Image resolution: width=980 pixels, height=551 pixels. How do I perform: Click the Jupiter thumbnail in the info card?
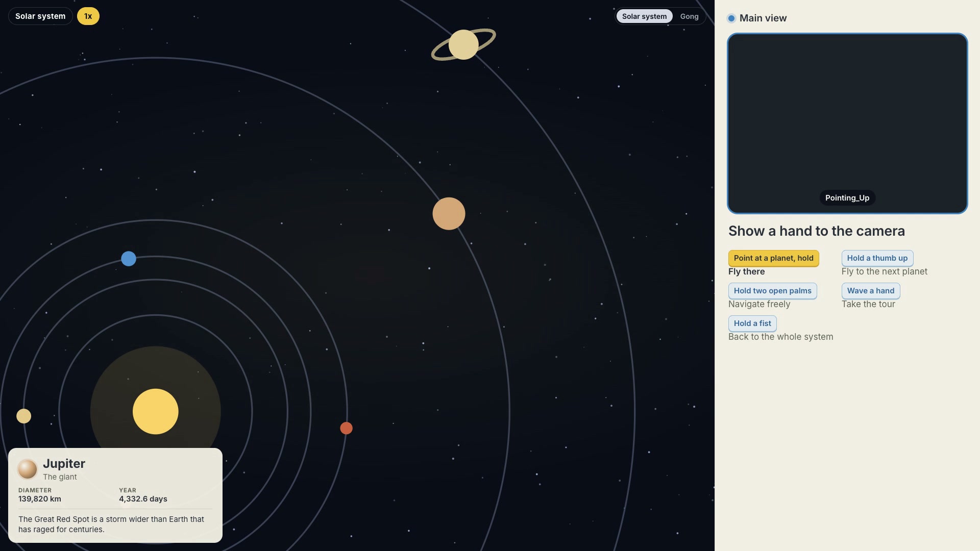click(28, 469)
